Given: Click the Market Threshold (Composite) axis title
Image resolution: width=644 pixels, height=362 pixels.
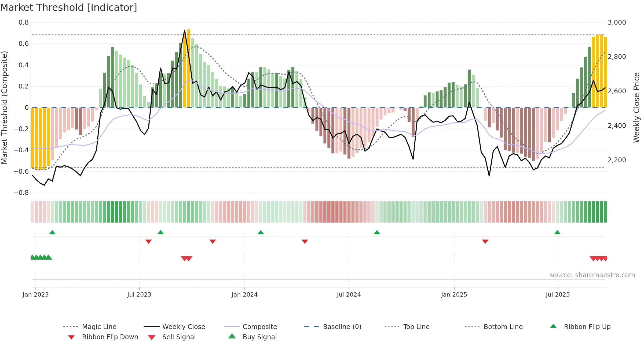Looking at the screenshot, I should [4, 108].
